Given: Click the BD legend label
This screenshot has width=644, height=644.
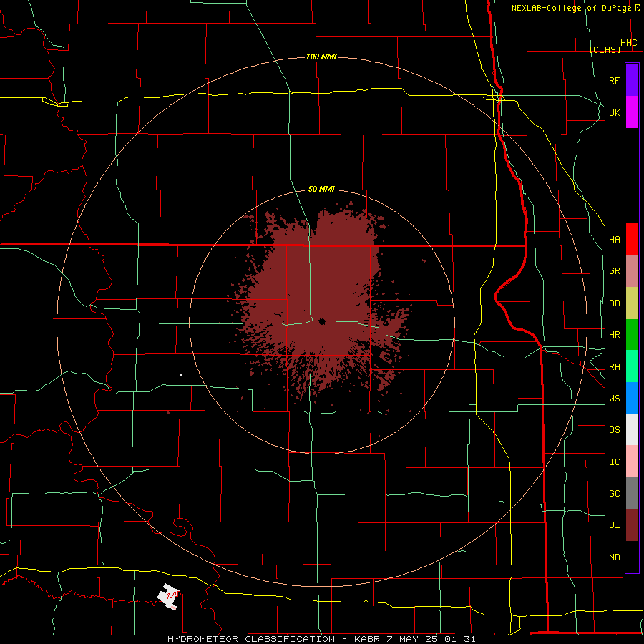Looking at the screenshot, I should click(614, 303).
